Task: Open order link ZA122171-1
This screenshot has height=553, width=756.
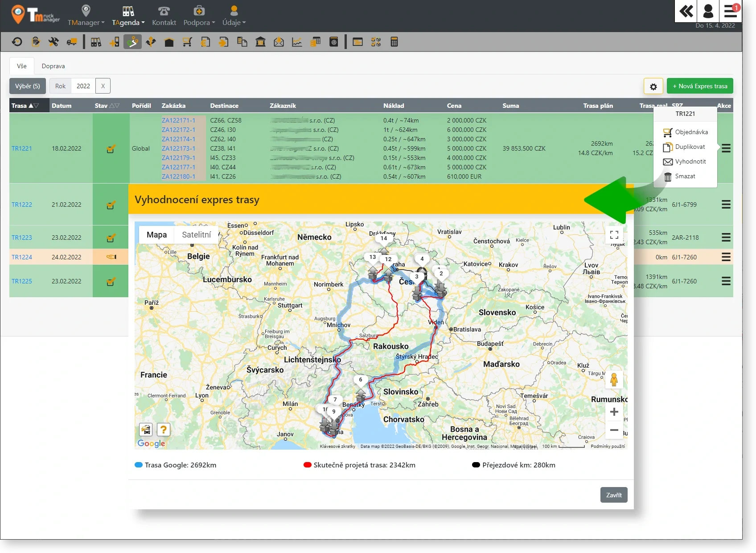Action: coord(178,120)
